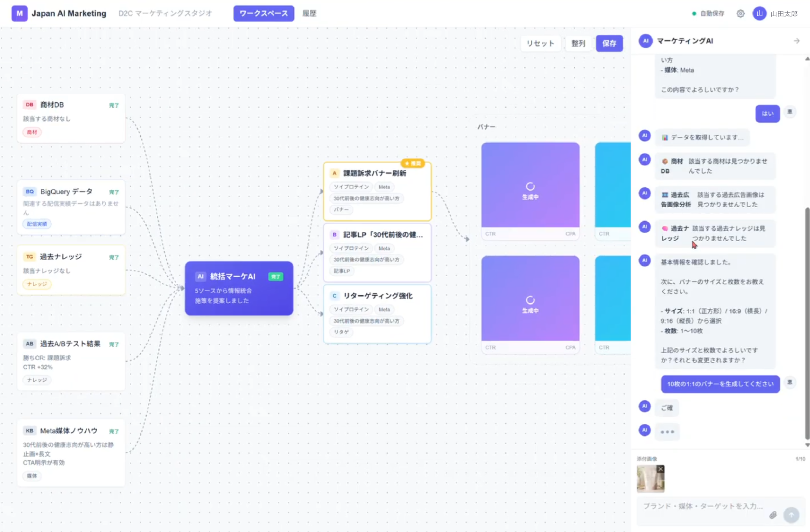The width and height of the screenshot is (810, 532).
Task: Send message with the arrow button
Action: point(791,515)
